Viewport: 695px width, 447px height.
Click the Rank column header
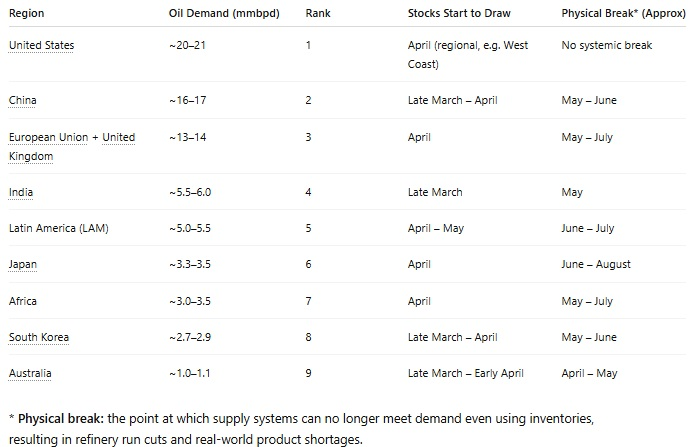pos(318,13)
